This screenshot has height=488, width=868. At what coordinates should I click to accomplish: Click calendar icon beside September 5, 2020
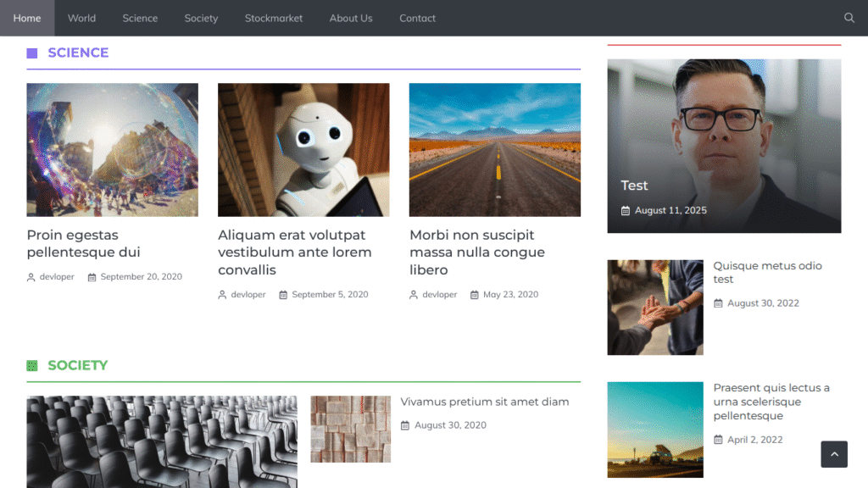pyautogui.click(x=283, y=295)
